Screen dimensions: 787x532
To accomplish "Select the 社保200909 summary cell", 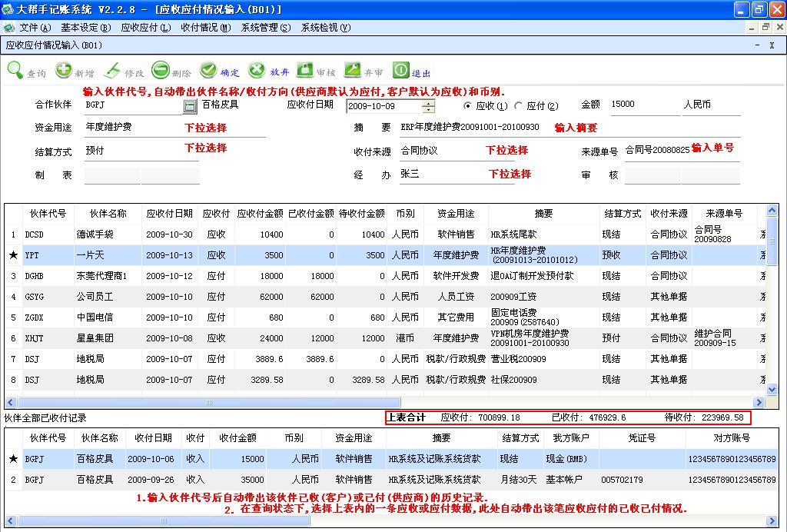I will pyautogui.click(x=543, y=380).
